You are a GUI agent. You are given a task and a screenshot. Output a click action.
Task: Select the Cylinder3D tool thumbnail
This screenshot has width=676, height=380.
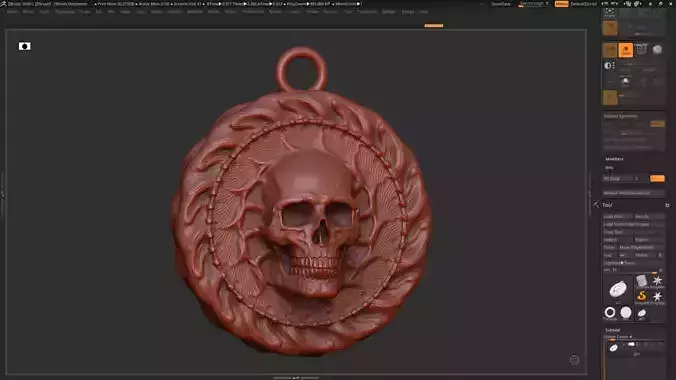point(642,282)
